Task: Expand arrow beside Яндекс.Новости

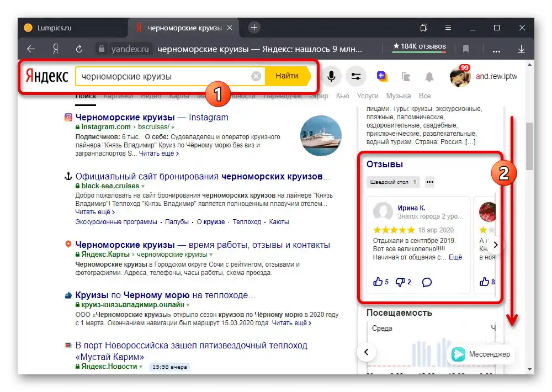Action: click(141, 367)
